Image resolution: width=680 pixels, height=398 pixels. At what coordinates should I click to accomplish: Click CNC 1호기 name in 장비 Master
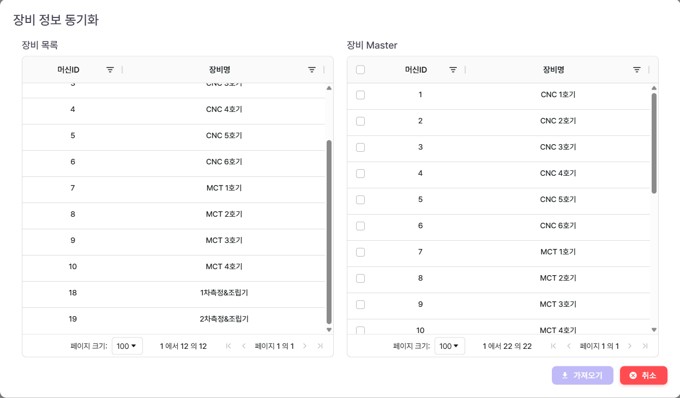558,95
